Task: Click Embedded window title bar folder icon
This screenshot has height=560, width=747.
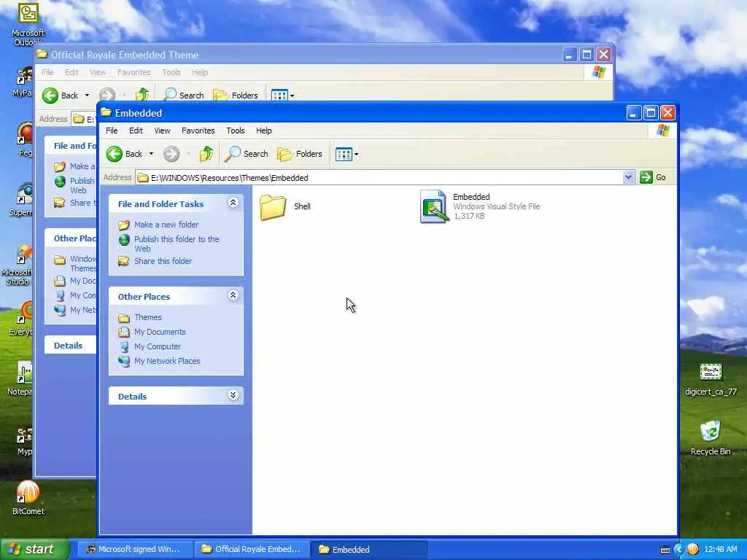Action: (x=107, y=112)
